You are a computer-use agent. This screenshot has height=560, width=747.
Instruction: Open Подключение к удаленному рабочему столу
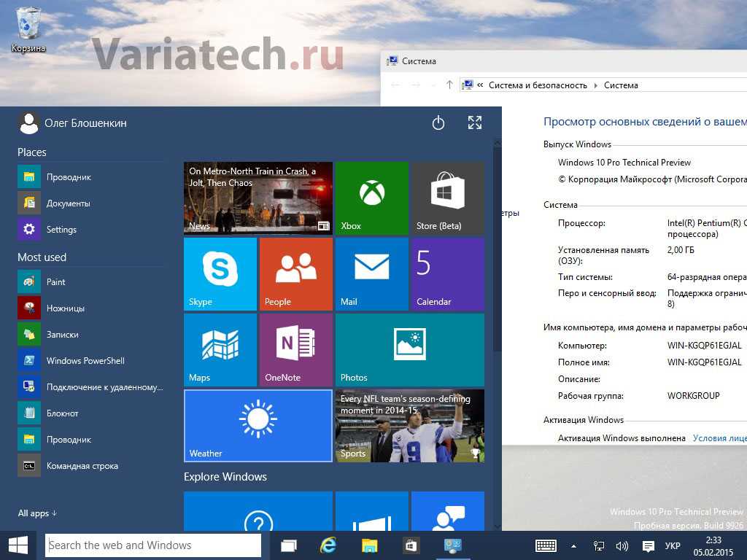(90, 386)
